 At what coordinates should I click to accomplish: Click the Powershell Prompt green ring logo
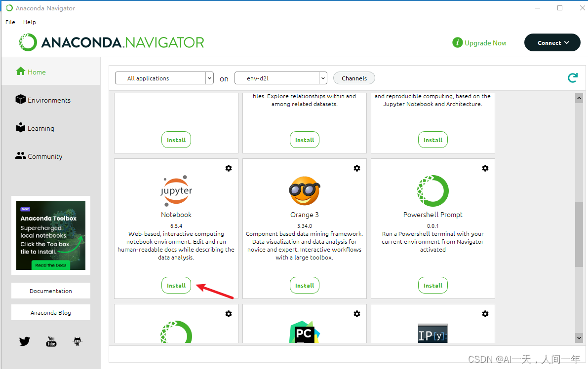[433, 191]
